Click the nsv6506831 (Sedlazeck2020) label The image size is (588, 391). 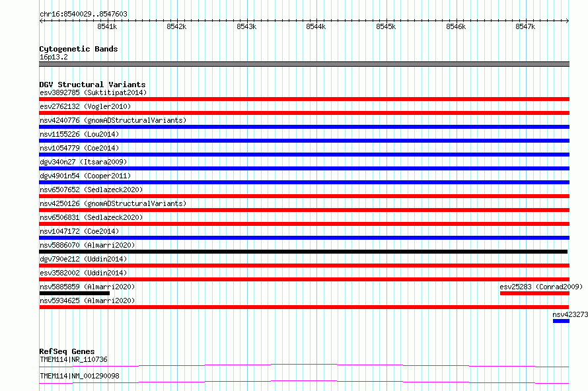[x=91, y=217]
